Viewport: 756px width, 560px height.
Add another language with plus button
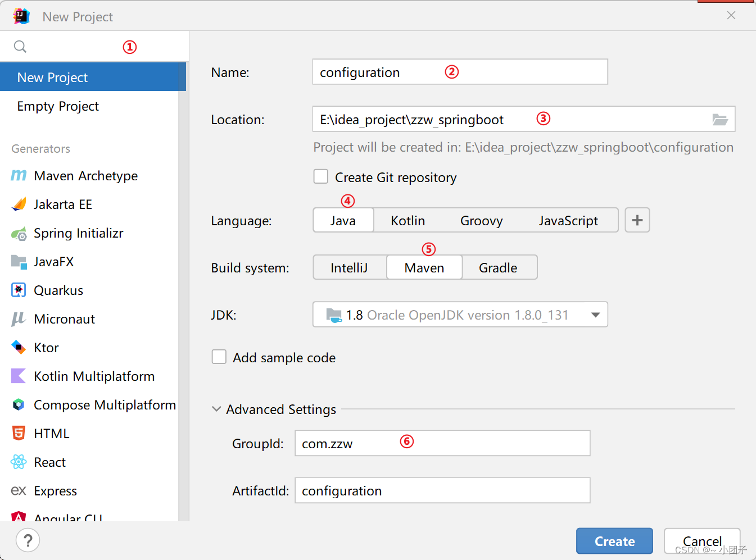pos(637,220)
